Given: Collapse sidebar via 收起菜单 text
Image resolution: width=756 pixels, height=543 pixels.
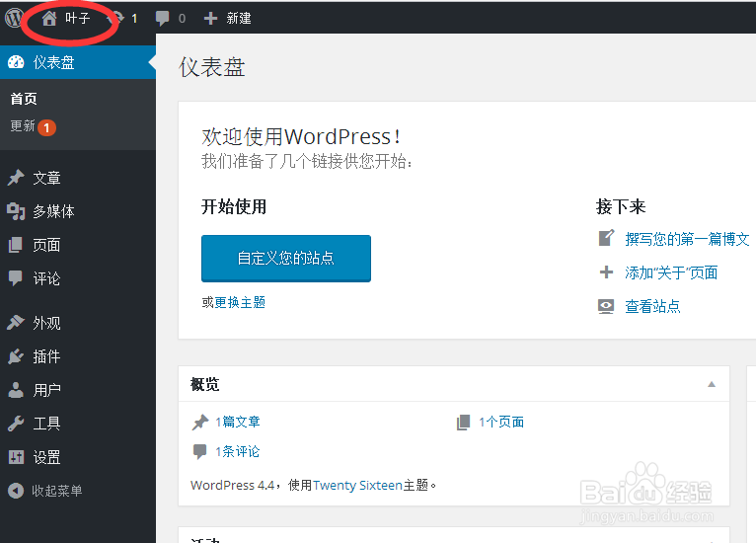Looking at the screenshot, I should (57, 491).
